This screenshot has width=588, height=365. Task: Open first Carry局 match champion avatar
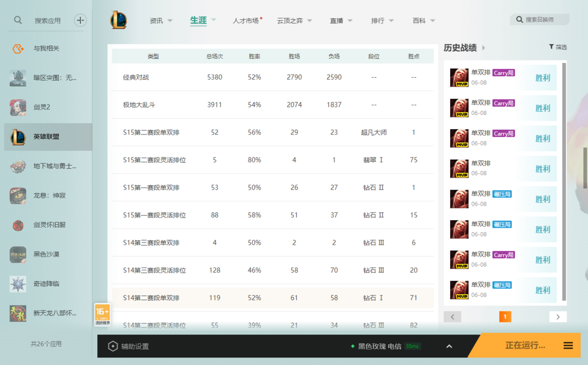[x=460, y=78]
